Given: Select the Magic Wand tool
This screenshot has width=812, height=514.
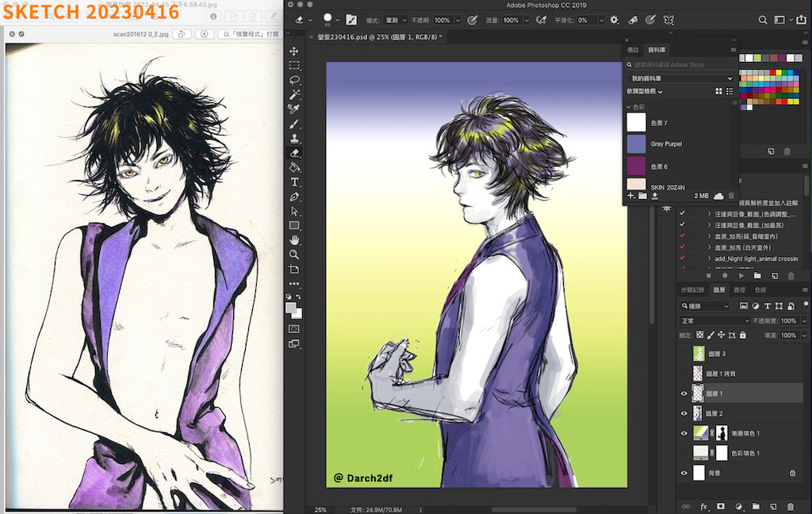Looking at the screenshot, I should [294, 94].
